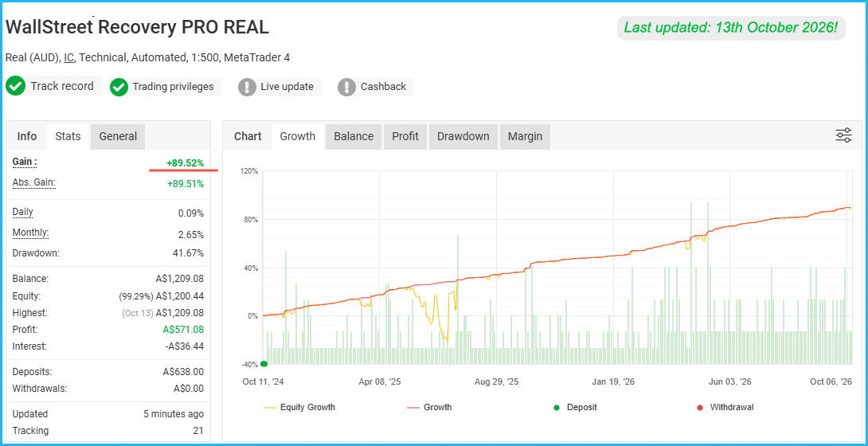Click the Daily label
This screenshot has width=868, height=446.
23,212
